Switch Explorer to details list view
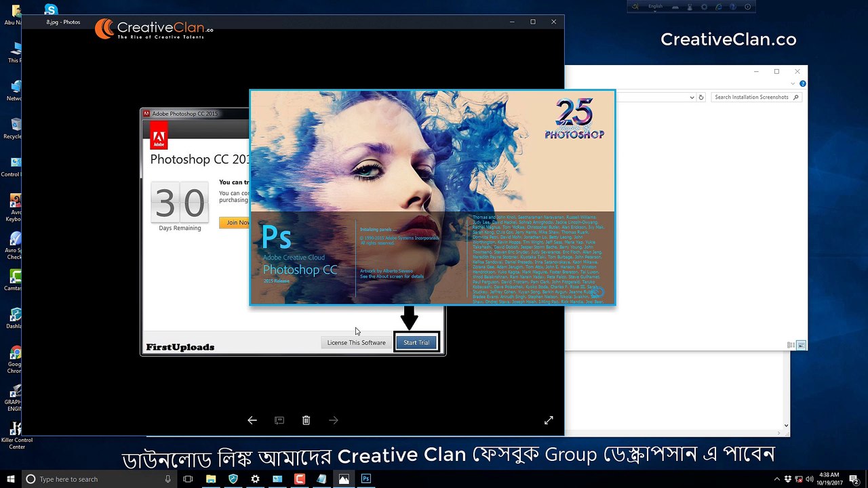 (x=791, y=345)
